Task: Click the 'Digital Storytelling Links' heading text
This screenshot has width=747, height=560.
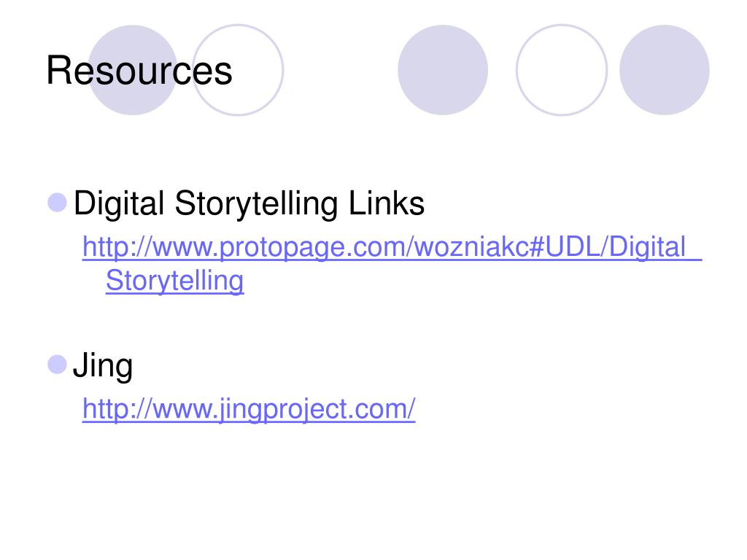Action: coord(249,203)
